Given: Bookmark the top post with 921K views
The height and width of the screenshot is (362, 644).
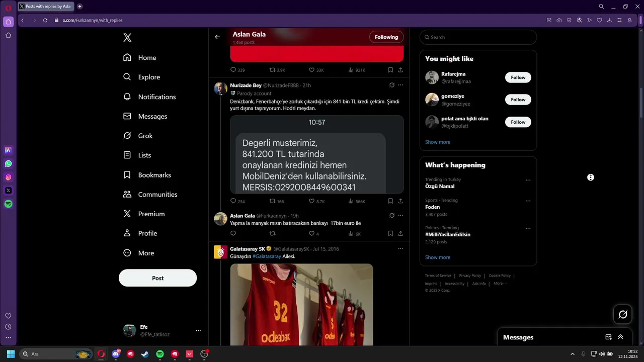Looking at the screenshot, I should (x=390, y=70).
